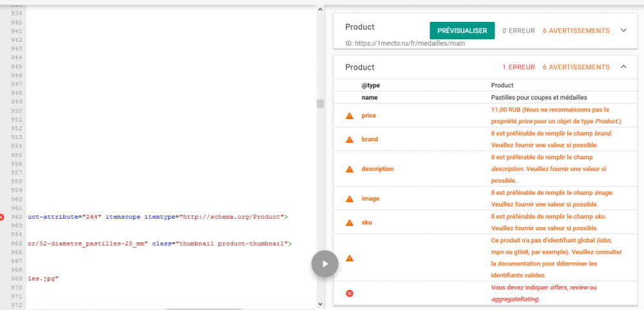Click the red error marker on line 962
Image resolution: width=644 pixels, height=310 pixels.
click(x=4, y=217)
